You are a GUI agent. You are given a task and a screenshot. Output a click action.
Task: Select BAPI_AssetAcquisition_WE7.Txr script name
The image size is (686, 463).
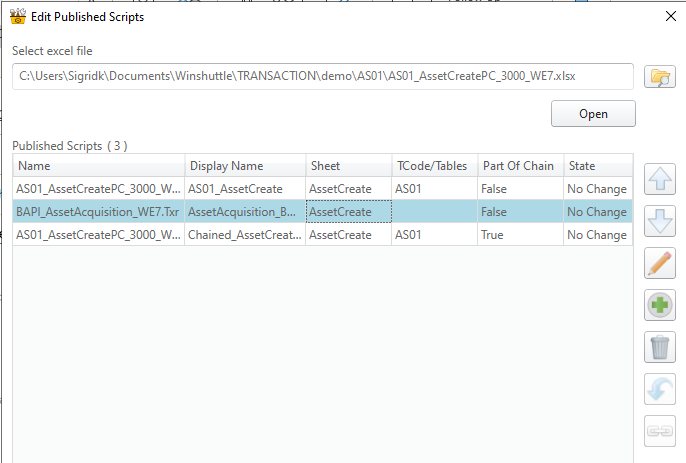coord(98,212)
